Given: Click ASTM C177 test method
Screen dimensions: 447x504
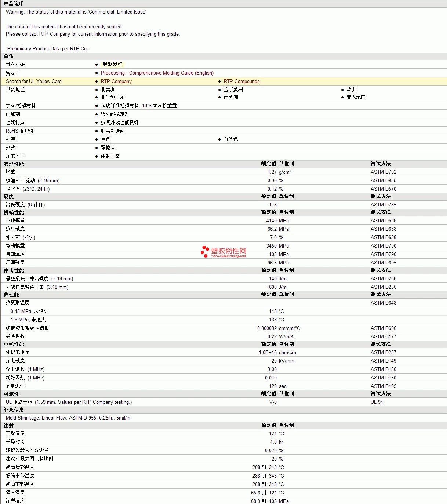Looking at the screenshot, I should 383,336.
